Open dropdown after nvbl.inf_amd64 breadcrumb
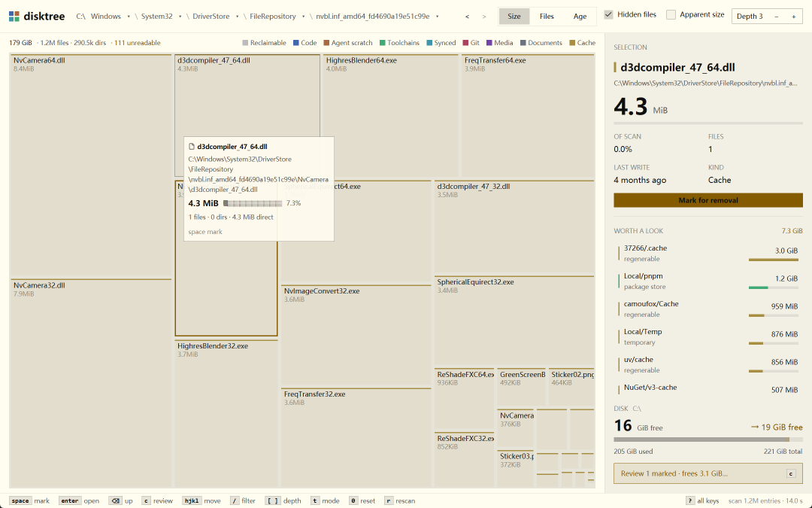 pos(437,17)
